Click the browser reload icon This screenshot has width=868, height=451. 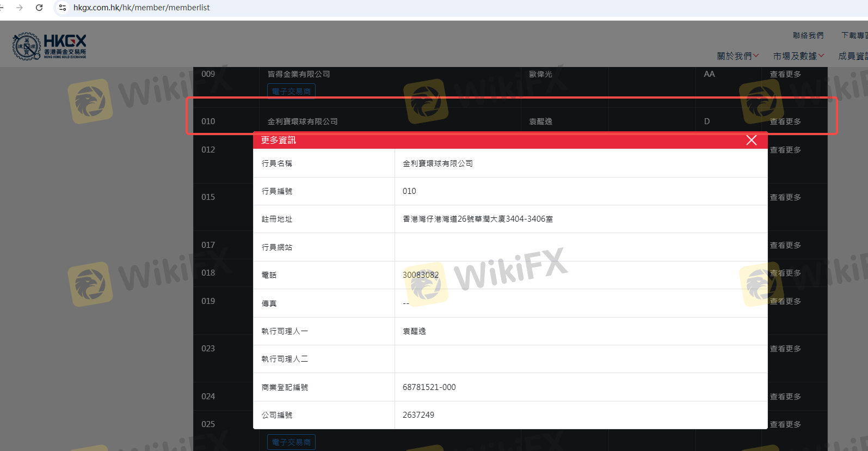point(39,8)
